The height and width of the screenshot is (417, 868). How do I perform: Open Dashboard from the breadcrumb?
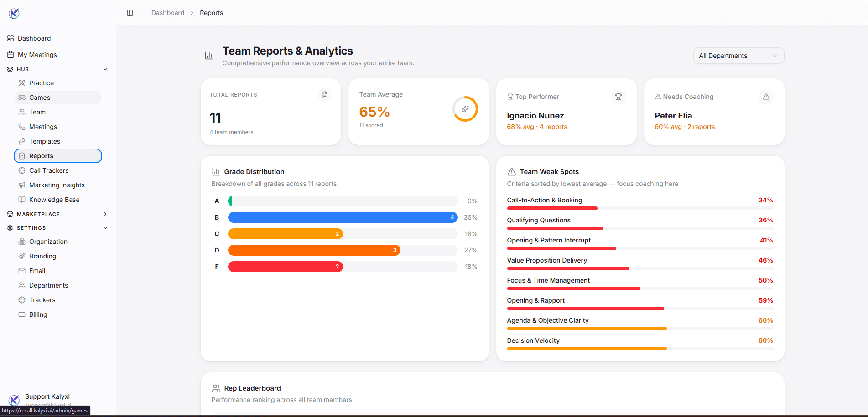tap(167, 13)
